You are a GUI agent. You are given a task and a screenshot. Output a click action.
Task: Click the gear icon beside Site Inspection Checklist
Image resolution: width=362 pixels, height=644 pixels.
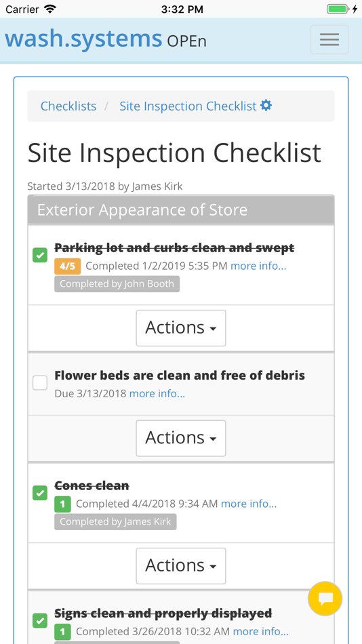266,106
